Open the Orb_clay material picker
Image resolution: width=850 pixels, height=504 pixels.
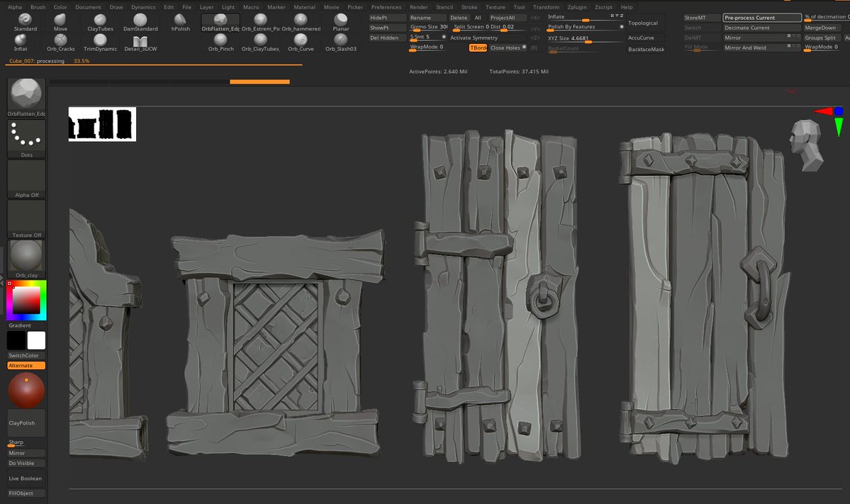click(26, 259)
